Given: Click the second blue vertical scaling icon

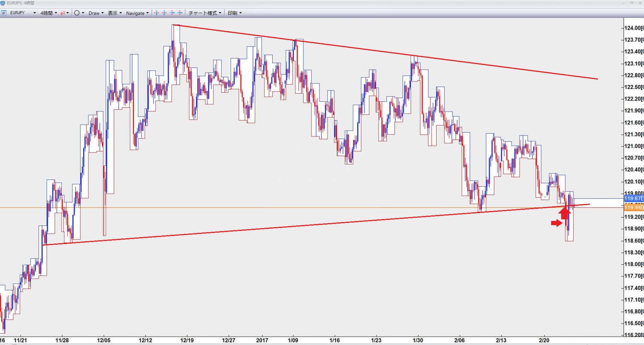Looking at the screenshot, I should (x=179, y=13).
